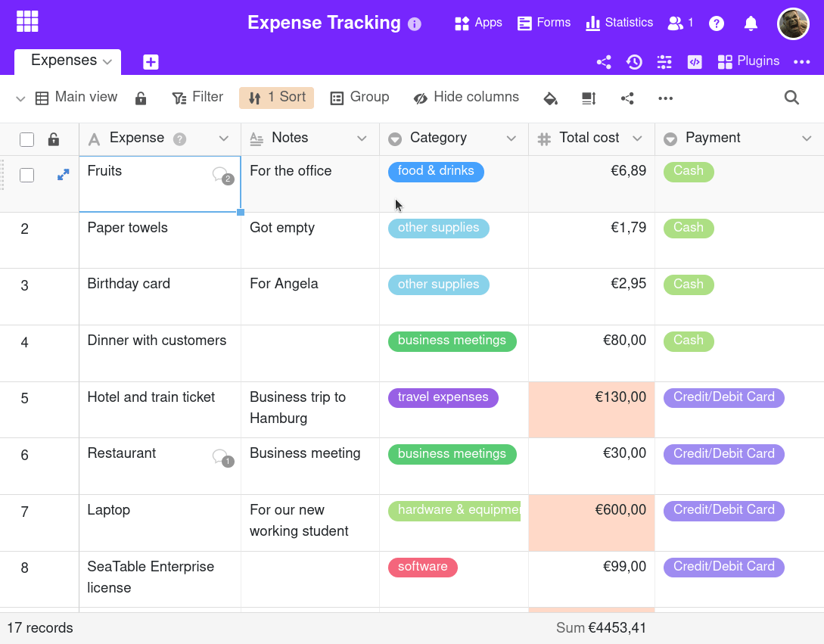The width and height of the screenshot is (824, 644).
Task: Select the Expenses table tab
Action: (x=64, y=61)
